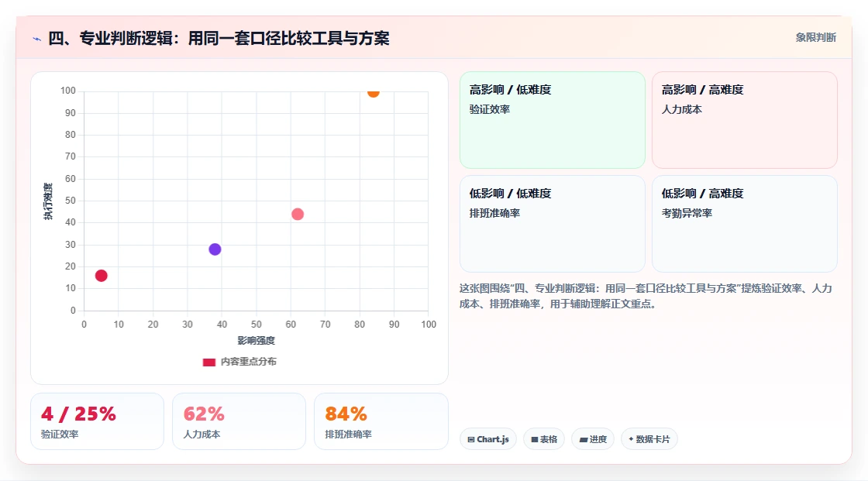Open the 高影响 / 低难度 quadrant card
This screenshot has height=481, width=868.
pyautogui.click(x=553, y=119)
